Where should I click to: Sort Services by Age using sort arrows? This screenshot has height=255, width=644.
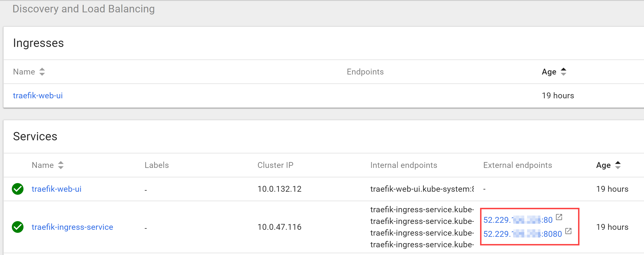click(618, 165)
